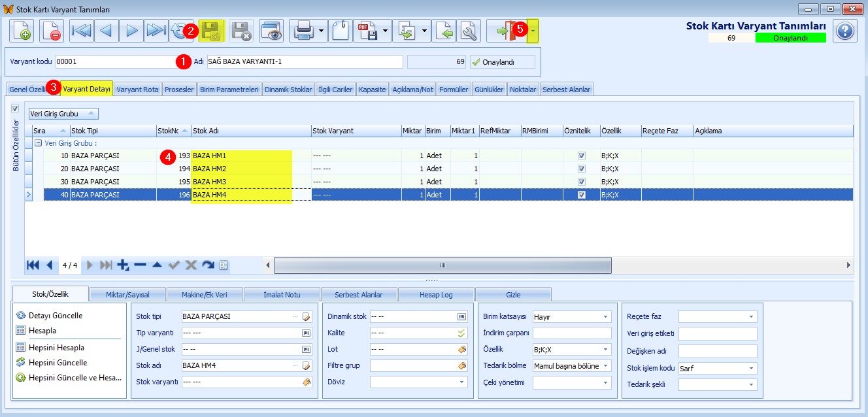This screenshot has height=417, width=868.
Task: Open the PDF export dropdown arrow
Action: (x=386, y=31)
